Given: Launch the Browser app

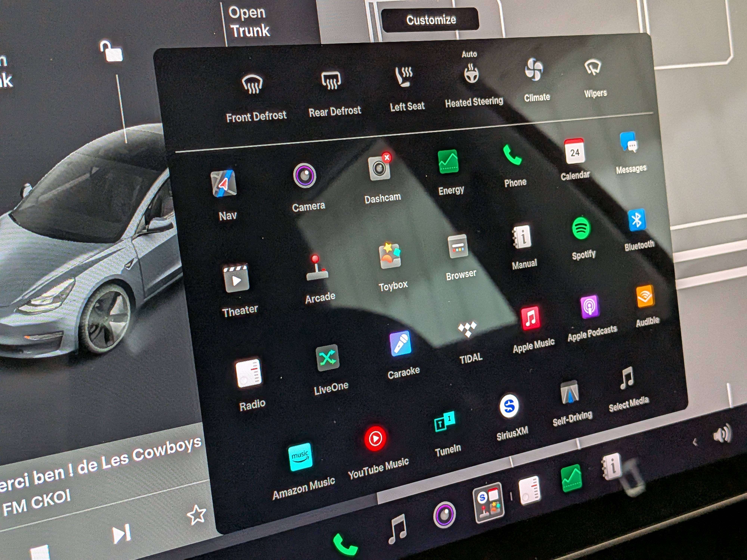Looking at the screenshot, I should pos(458,246).
